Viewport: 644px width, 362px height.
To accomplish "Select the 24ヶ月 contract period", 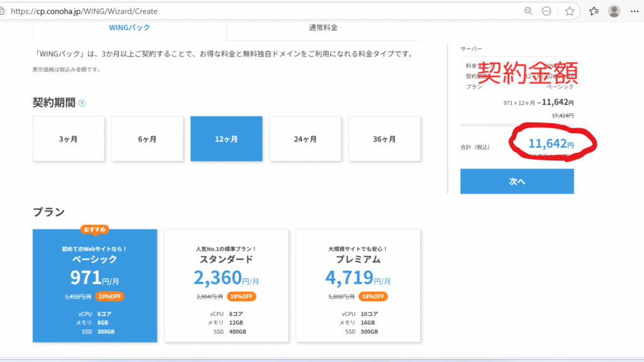I will tap(305, 139).
